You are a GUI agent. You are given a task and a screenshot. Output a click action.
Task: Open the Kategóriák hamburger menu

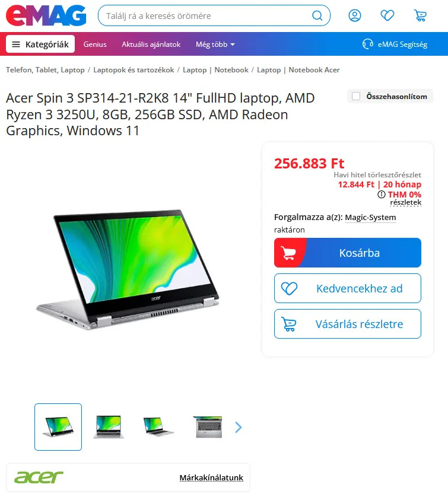pyautogui.click(x=40, y=44)
